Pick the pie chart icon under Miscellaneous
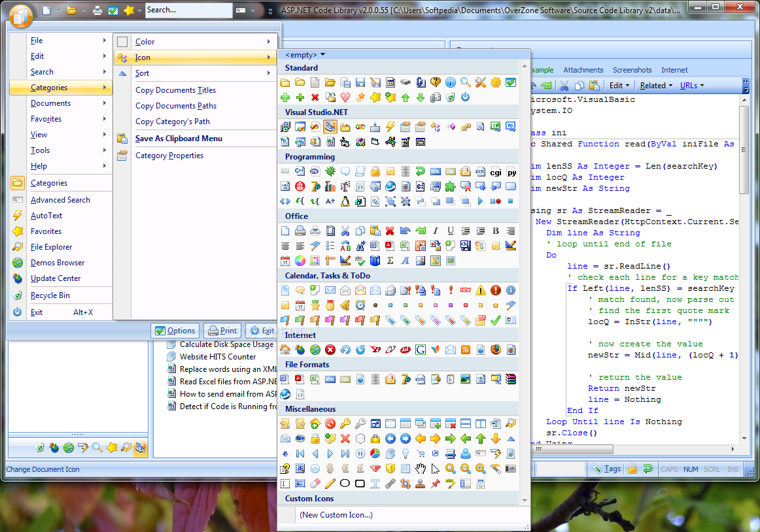This screenshot has width=760, height=532. click(375, 454)
